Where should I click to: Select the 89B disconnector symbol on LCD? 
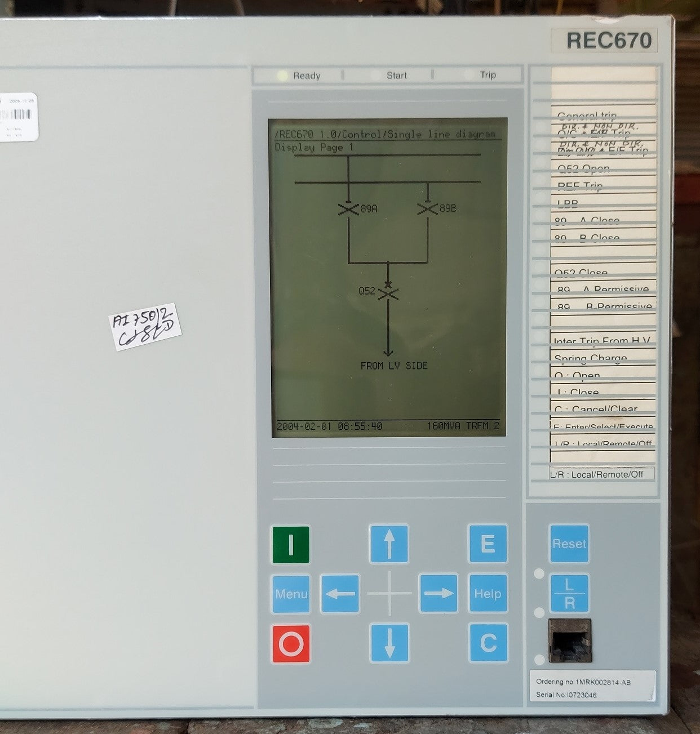[x=427, y=209]
